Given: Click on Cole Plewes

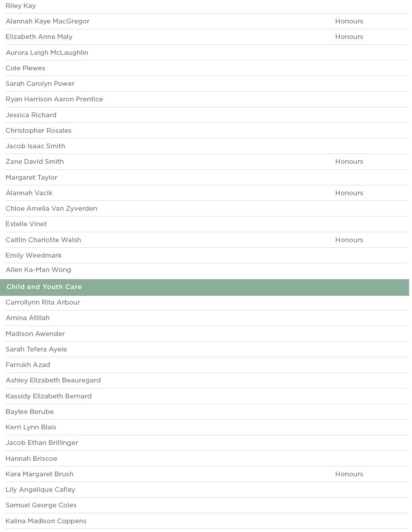Looking at the screenshot, I should (x=25, y=68).
